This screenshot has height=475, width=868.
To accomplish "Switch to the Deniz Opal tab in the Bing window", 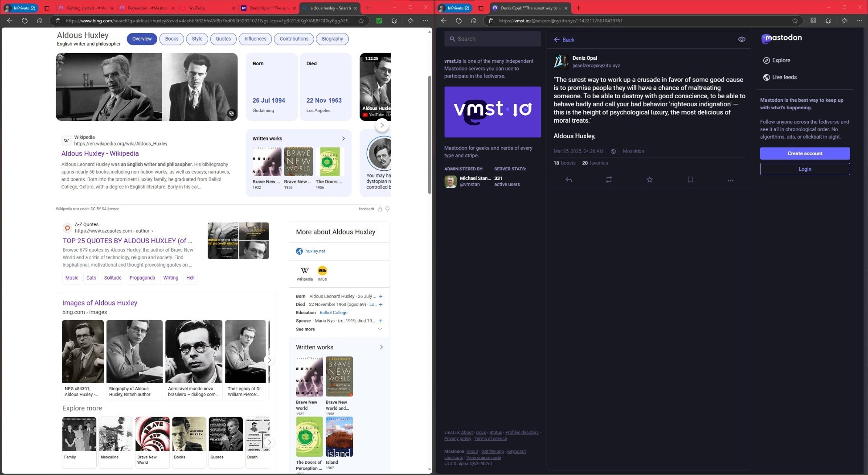I will pyautogui.click(x=269, y=8).
